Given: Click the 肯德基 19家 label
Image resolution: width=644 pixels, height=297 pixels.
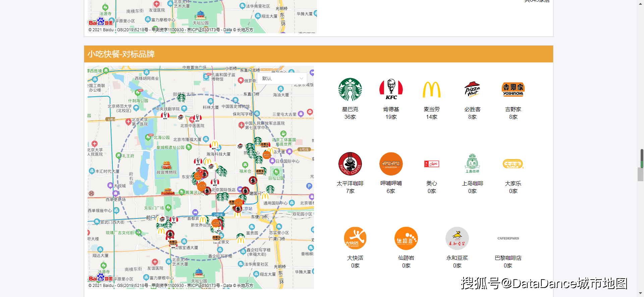Looking at the screenshot, I should pos(391,113).
